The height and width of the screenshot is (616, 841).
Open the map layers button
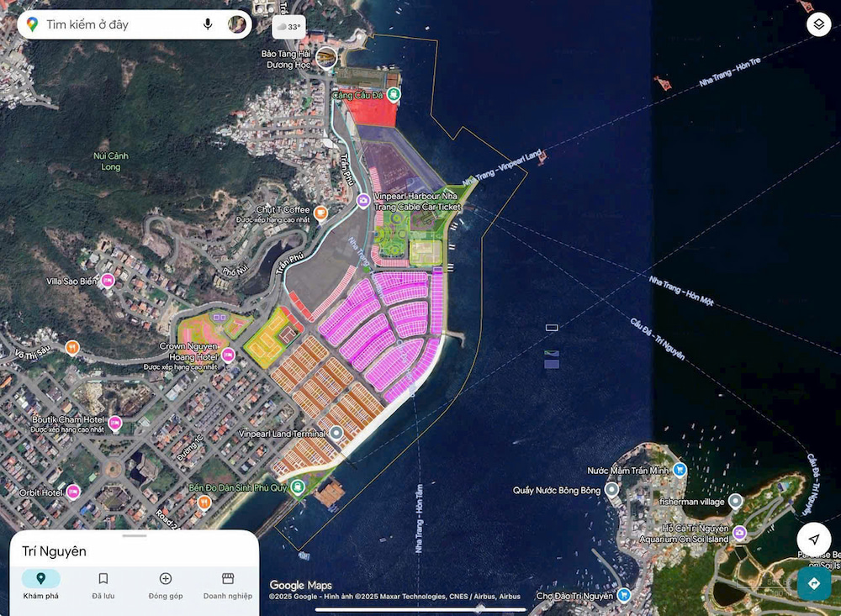[818, 24]
